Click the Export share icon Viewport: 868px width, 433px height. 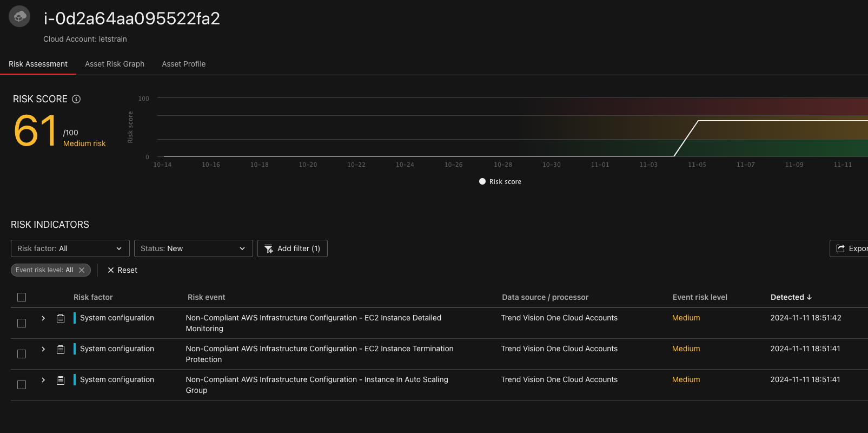click(x=840, y=248)
